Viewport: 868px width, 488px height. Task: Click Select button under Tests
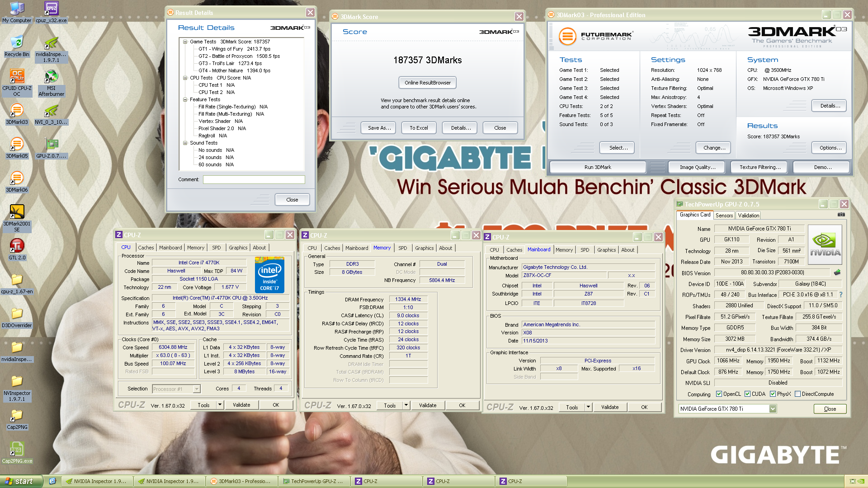(618, 148)
